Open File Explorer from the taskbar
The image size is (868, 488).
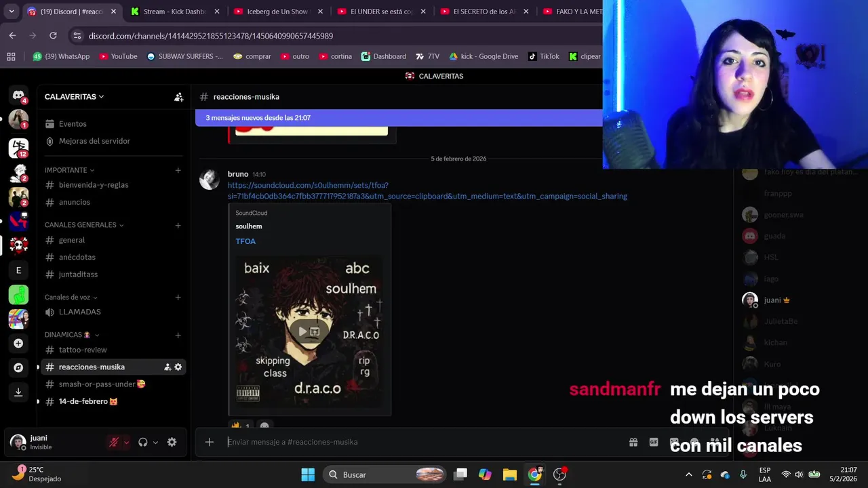pyautogui.click(x=509, y=474)
